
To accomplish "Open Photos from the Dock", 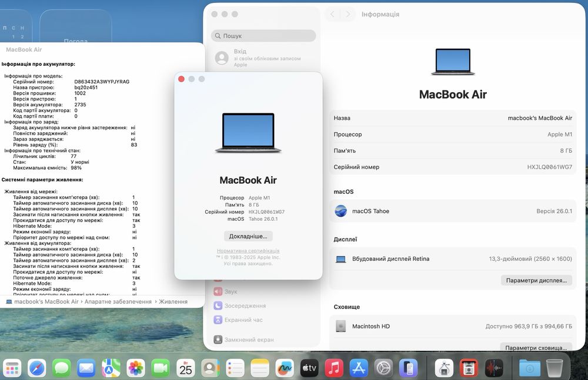I will pos(136,368).
